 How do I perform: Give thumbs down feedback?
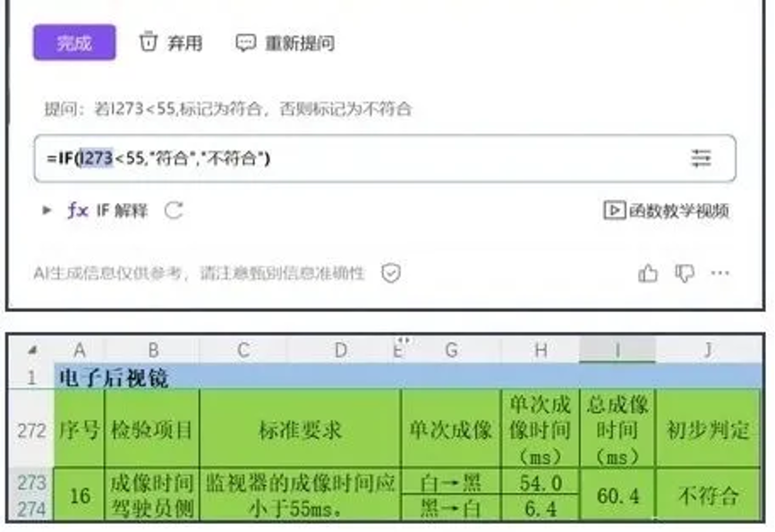[685, 273]
